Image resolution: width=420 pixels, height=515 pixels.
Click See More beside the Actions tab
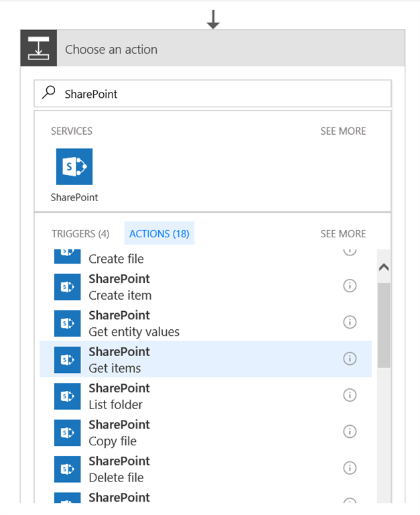pyautogui.click(x=343, y=233)
